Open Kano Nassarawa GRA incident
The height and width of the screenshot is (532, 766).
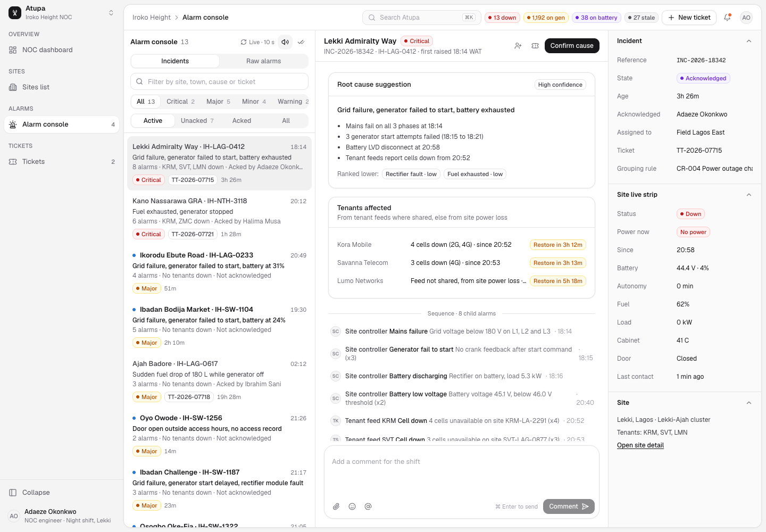click(219, 218)
